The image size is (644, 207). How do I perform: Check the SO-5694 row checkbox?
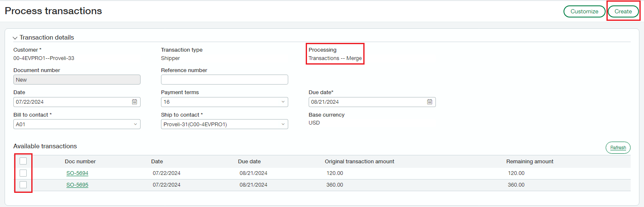23,173
